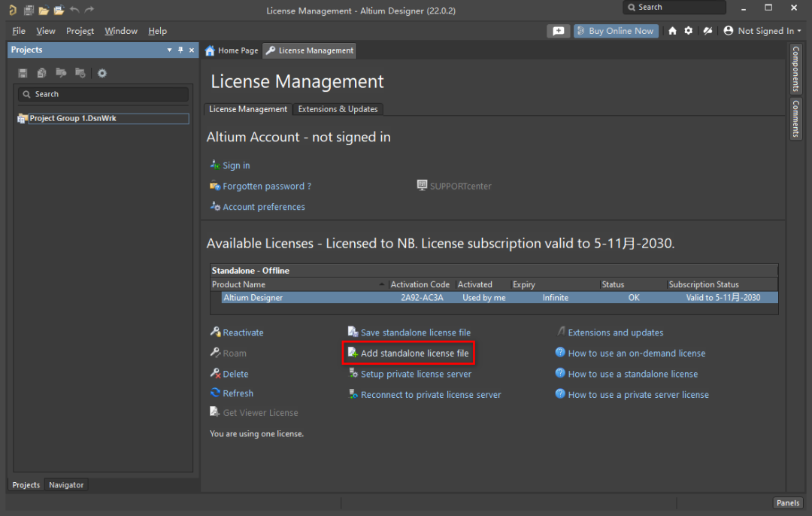Viewport: 812px width, 516px height.
Task: Open the File menu
Action: [19, 31]
